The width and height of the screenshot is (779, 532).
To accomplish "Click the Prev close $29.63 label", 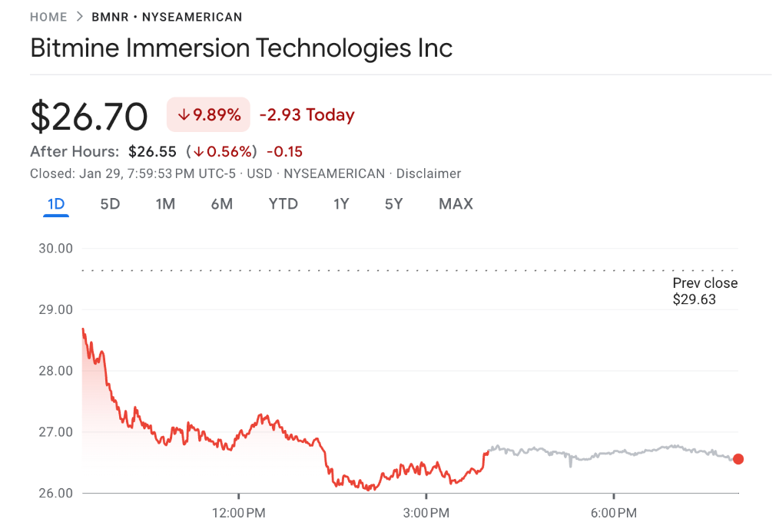I will [704, 291].
